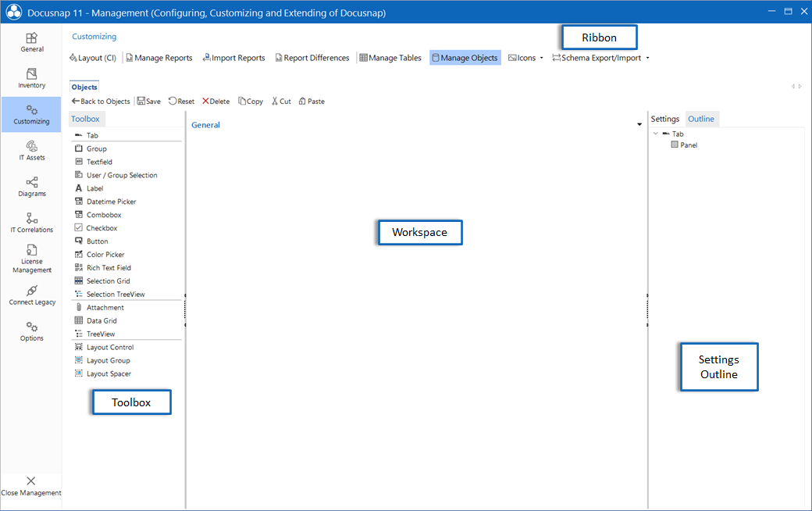Delete the selected object
This screenshot has width=812, height=511.
(x=215, y=101)
